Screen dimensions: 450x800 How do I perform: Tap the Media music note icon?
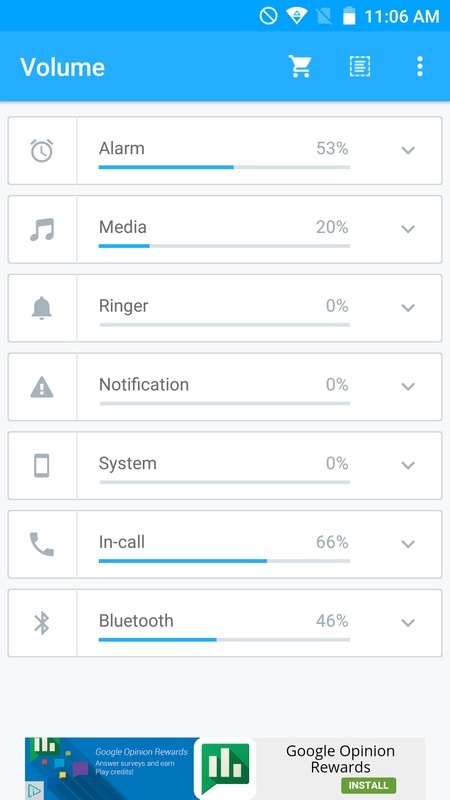pyautogui.click(x=42, y=230)
